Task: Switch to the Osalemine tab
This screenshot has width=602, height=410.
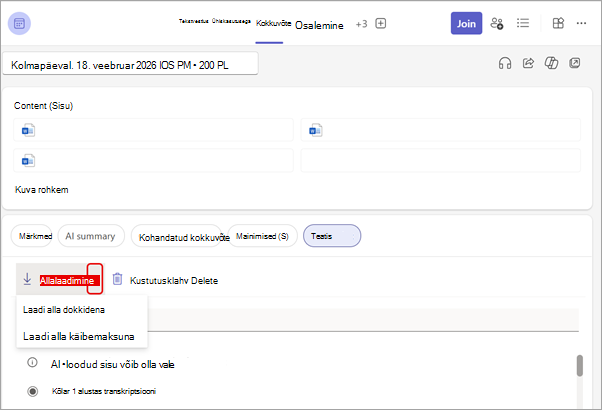Action: coord(319,25)
